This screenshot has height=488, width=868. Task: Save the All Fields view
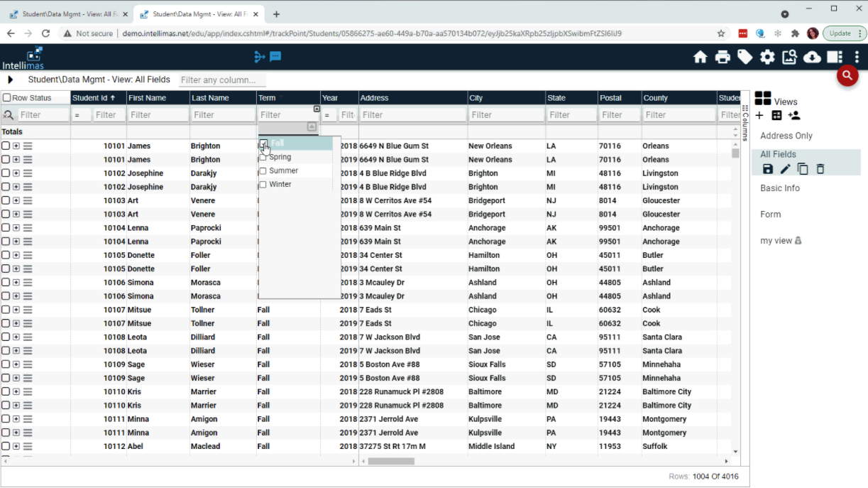coord(767,168)
